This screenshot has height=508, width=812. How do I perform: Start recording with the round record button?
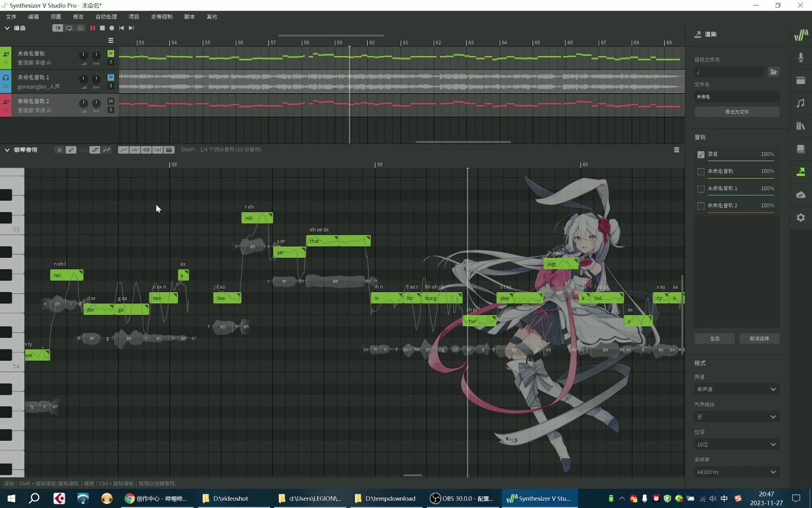pos(111,28)
